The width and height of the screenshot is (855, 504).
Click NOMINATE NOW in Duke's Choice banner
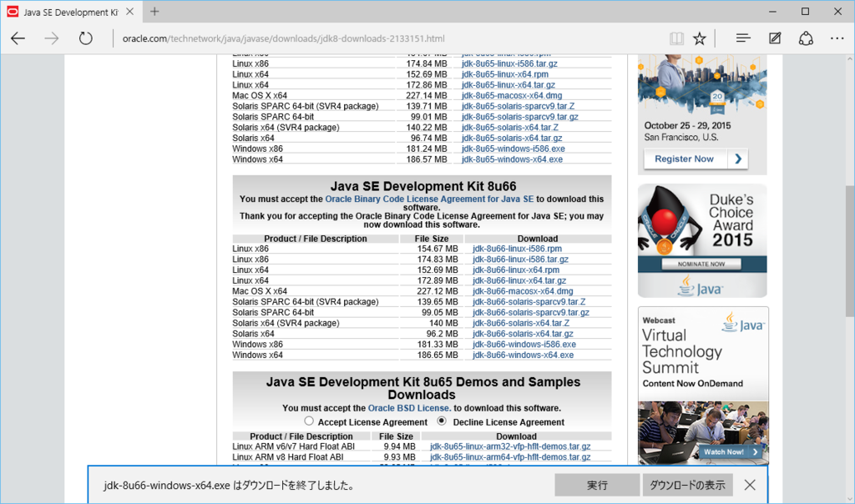coord(701,264)
